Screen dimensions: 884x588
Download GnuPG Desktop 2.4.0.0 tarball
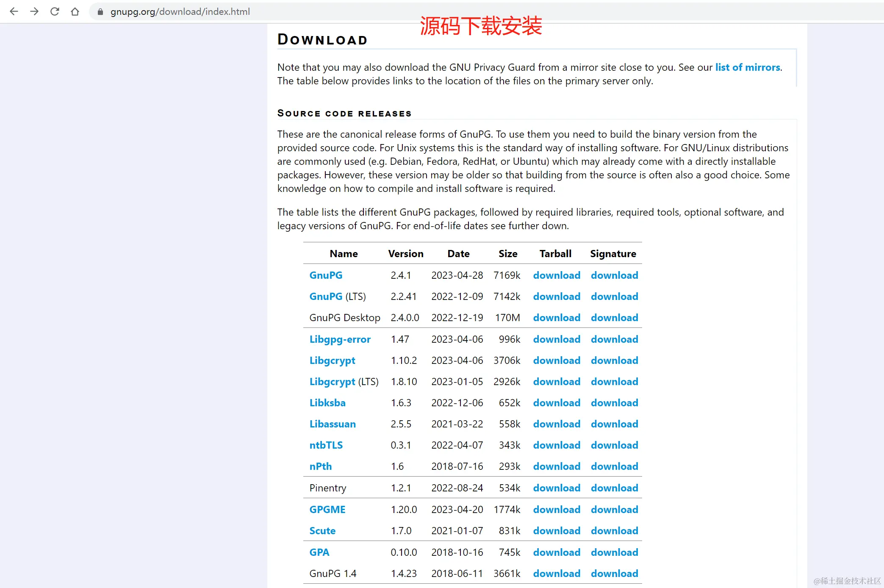(x=556, y=318)
